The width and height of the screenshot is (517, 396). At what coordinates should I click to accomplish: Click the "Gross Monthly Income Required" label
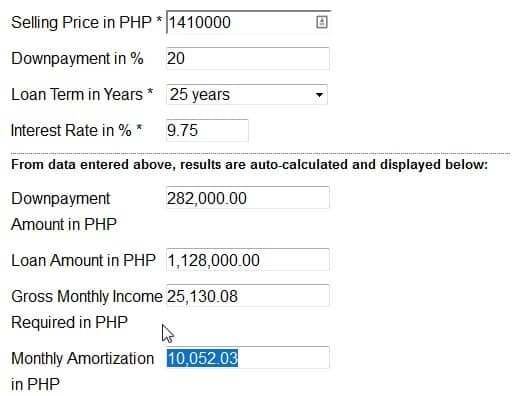pyautogui.click(x=87, y=309)
